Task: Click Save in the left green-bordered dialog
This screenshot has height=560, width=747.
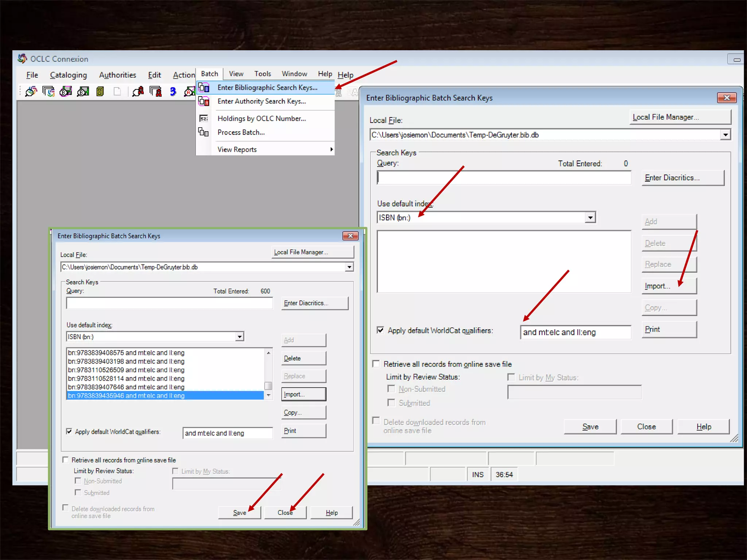Action: tap(239, 513)
